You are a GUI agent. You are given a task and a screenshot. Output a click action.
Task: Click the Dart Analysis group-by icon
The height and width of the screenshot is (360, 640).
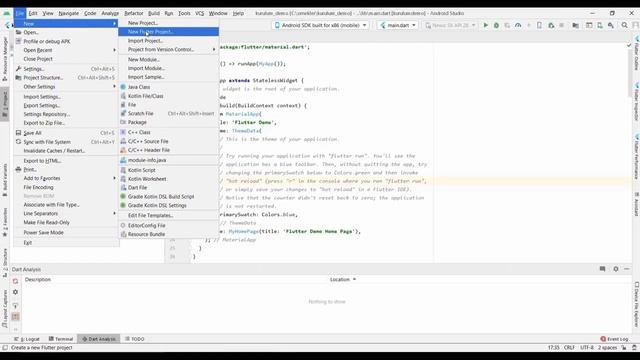16,317
